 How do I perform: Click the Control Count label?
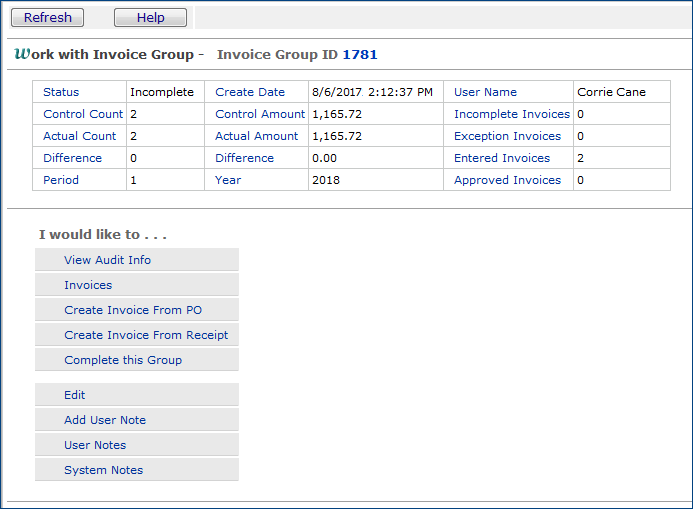83,114
